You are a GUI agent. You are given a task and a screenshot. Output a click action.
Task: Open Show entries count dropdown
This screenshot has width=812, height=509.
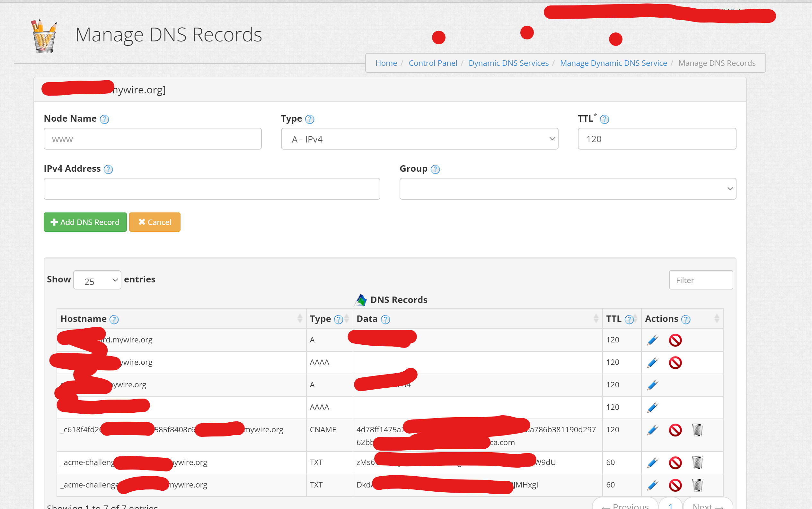97,280
